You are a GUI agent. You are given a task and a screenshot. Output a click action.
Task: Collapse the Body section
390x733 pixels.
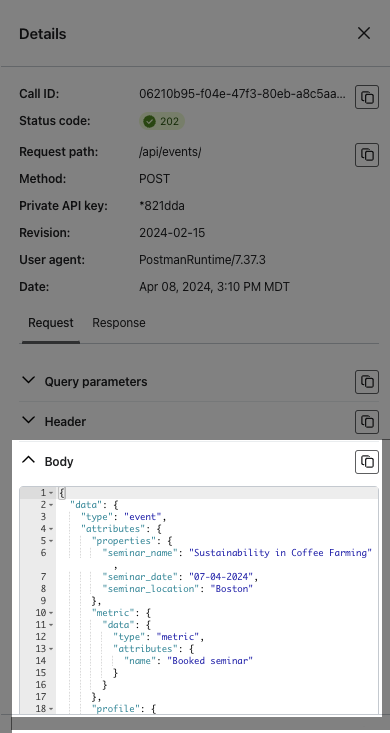(29, 460)
